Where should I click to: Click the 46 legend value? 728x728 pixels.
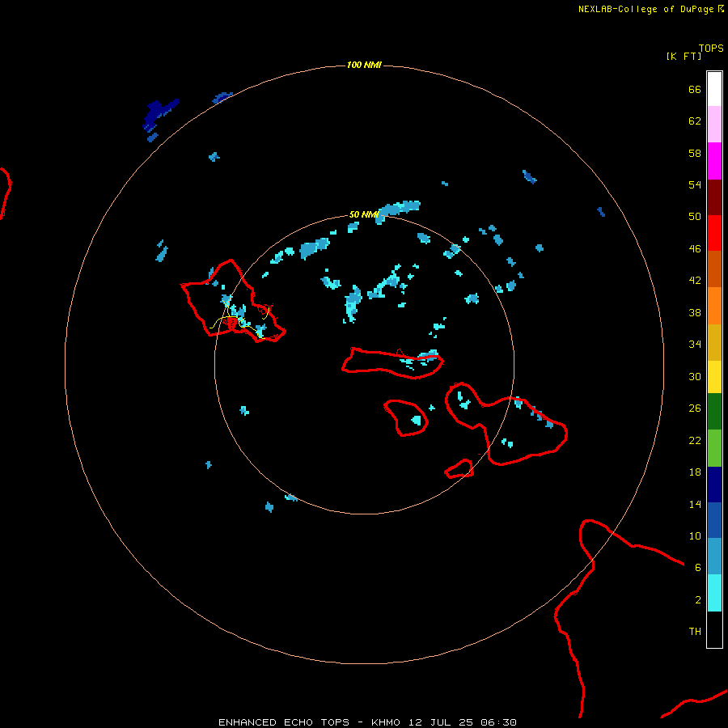(x=695, y=249)
